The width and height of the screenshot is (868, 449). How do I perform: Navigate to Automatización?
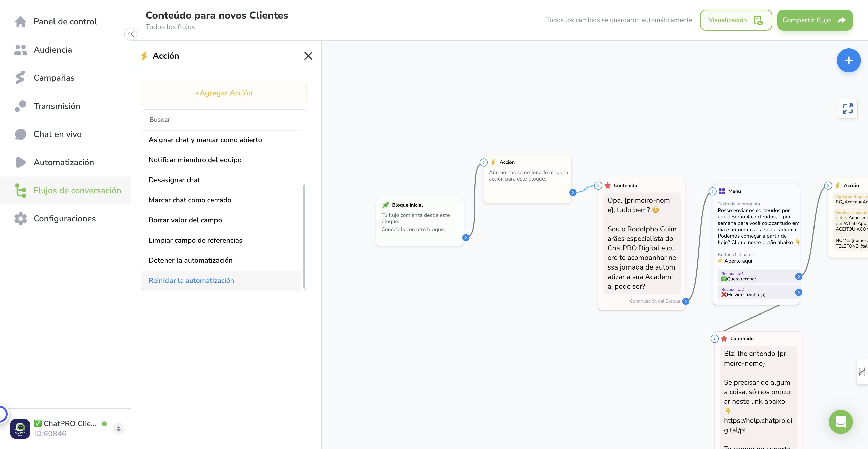click(x=65, y=162)
